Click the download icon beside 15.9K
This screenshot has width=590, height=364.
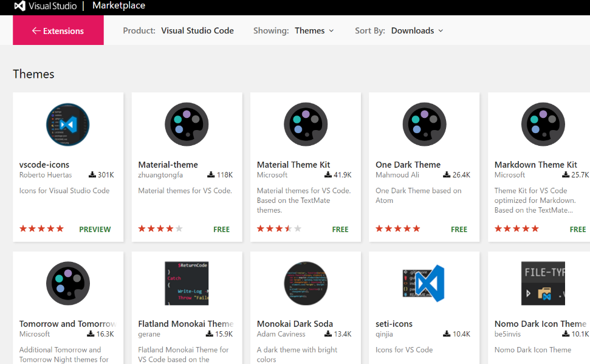(x=210, y=334)
